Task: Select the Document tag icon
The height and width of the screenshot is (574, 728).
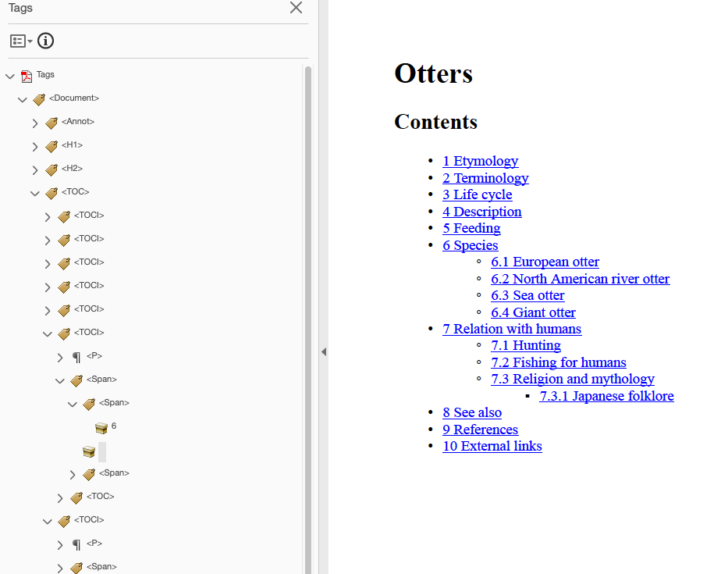Action: (x=38, y=99)
